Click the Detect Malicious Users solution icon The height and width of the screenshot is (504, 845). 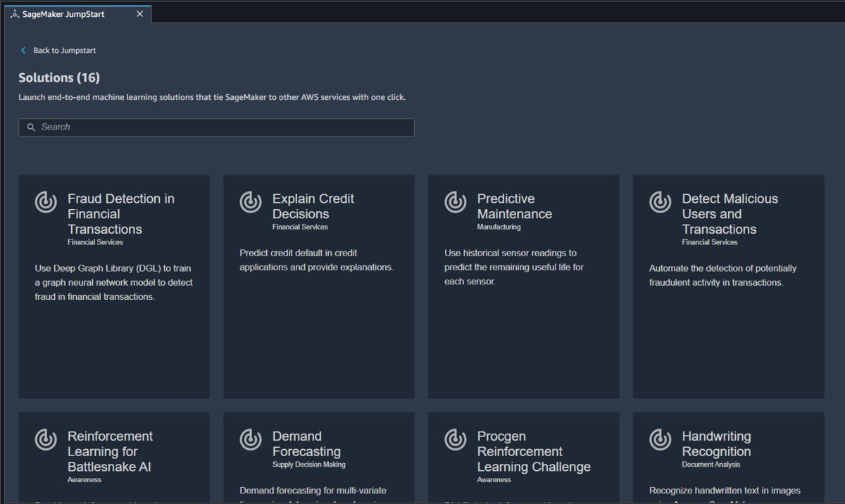(661, 202)
